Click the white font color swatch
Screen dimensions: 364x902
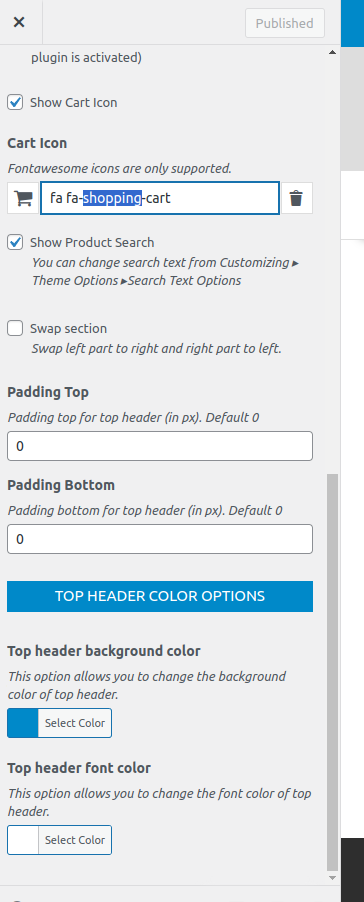click(x=23, y=840)
